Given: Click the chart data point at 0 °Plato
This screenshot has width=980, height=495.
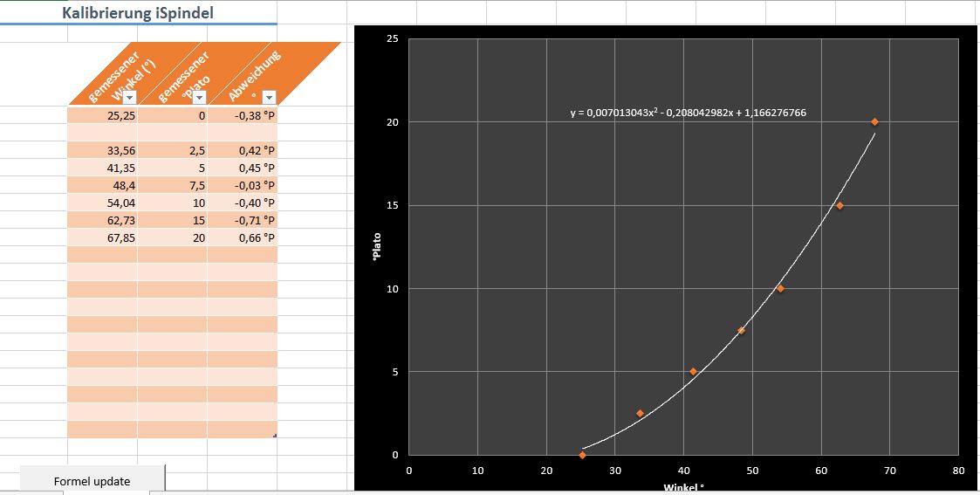Looking at the screenshot, I should (582, 455).
